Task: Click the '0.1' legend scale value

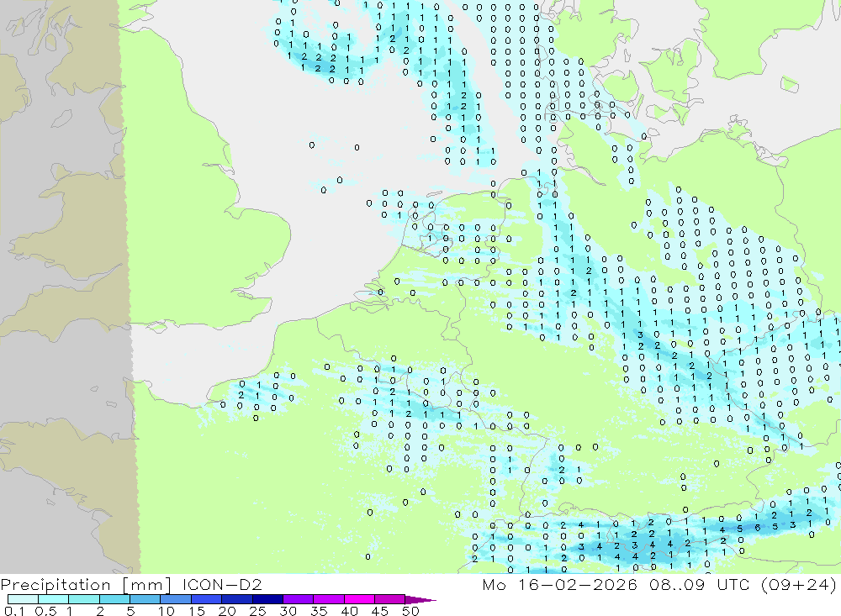Action: click(x=14, y=611)
